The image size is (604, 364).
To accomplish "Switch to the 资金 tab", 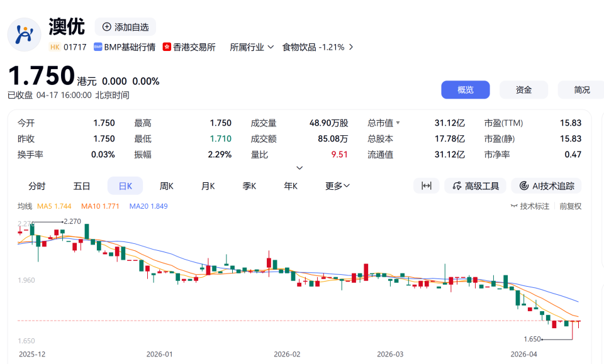I will [x=523, y=90].
